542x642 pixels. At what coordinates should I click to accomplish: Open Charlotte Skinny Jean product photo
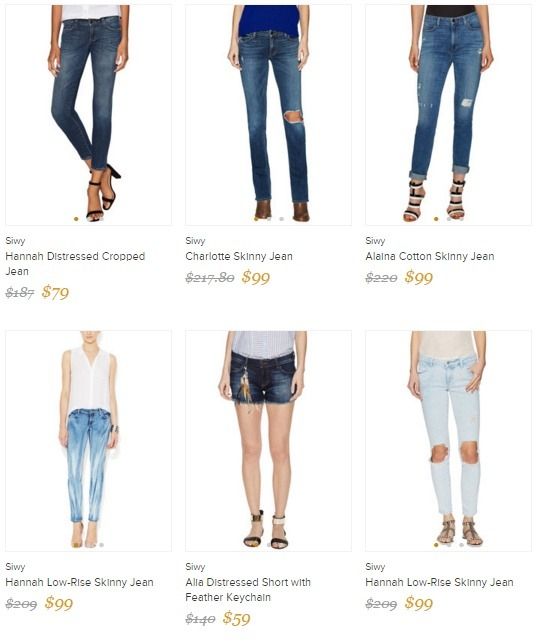click(268, 115)
